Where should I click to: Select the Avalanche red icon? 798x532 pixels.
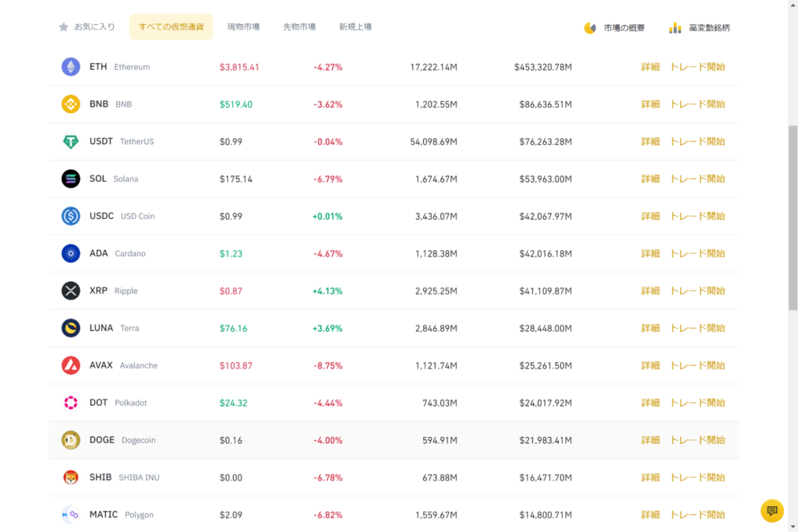(x=71, y=365)
